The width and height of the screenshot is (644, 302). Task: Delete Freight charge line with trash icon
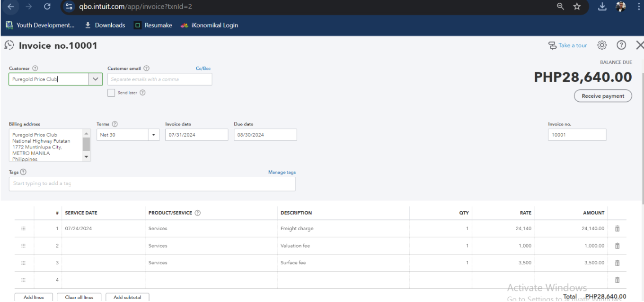(617, 229)
